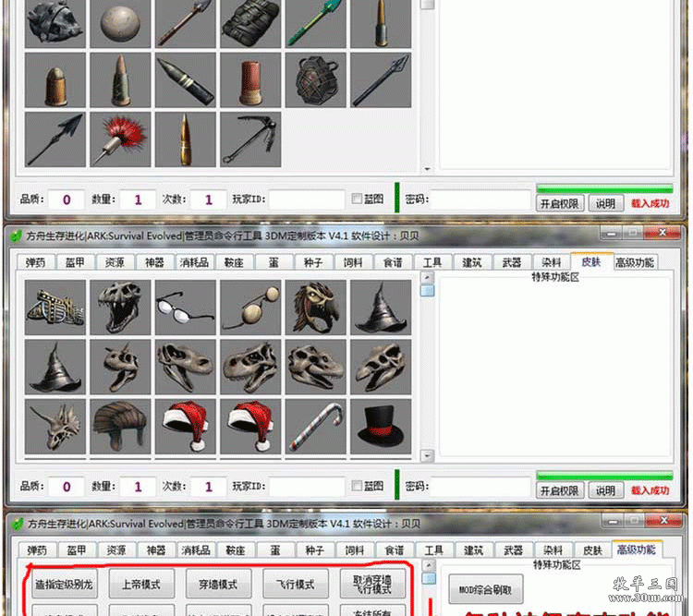Click the 数量 field in skins window
Screen dimensions: 693x616
pos(138,487)
